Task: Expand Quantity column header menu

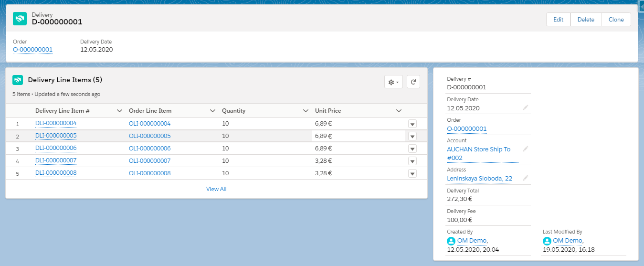Action: (306, 111)
